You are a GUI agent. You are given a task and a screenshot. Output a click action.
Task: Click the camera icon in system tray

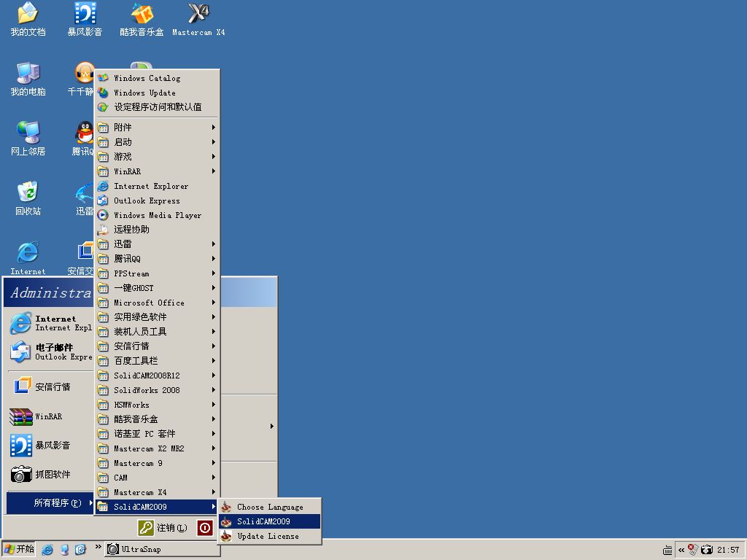(x=707, y=550)
